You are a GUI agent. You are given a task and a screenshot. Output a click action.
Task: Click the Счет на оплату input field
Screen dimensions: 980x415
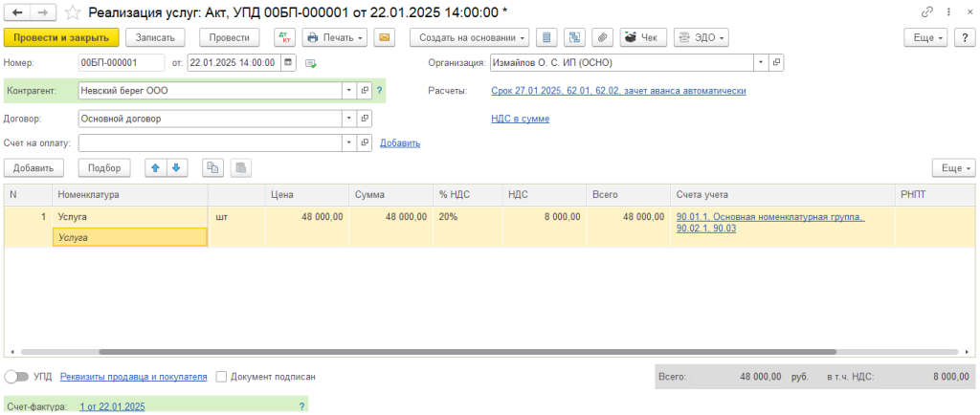[210, 142]
